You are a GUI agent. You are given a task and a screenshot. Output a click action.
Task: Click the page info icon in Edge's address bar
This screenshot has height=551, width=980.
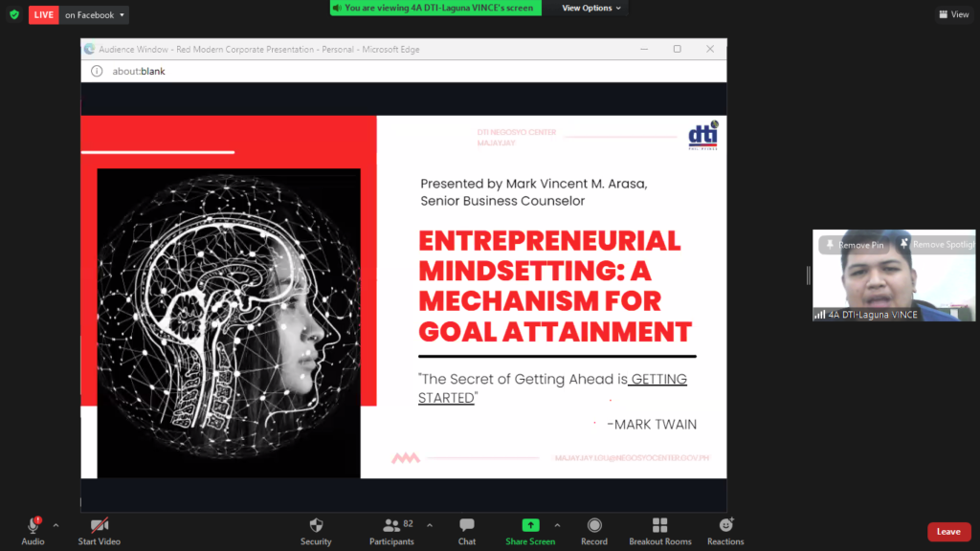pos(97,70)
